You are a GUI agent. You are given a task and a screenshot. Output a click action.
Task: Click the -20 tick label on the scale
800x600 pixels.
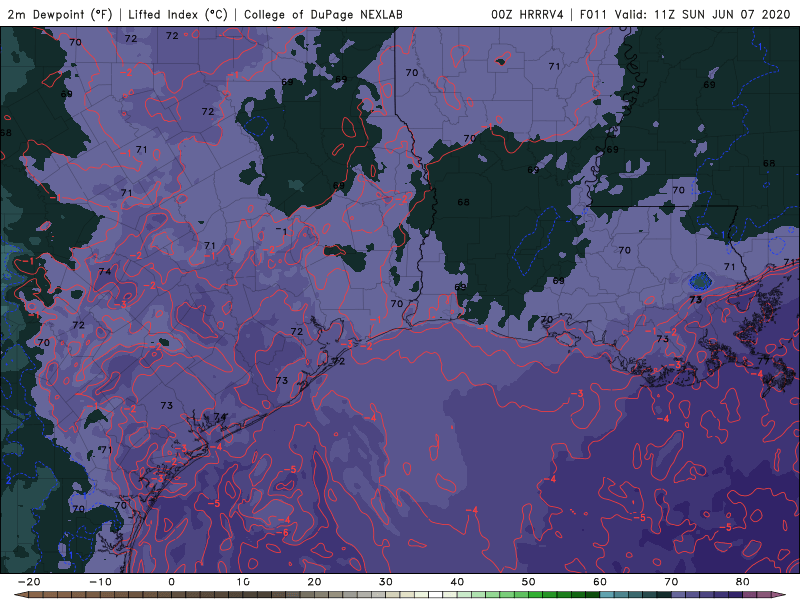click(29, 582)
